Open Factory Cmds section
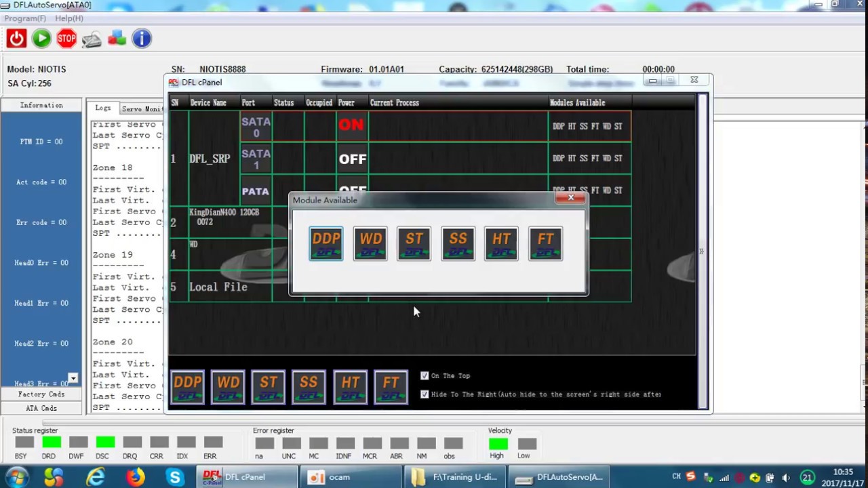Viewport: 868px width, 488px height. (x=41, y=394)
